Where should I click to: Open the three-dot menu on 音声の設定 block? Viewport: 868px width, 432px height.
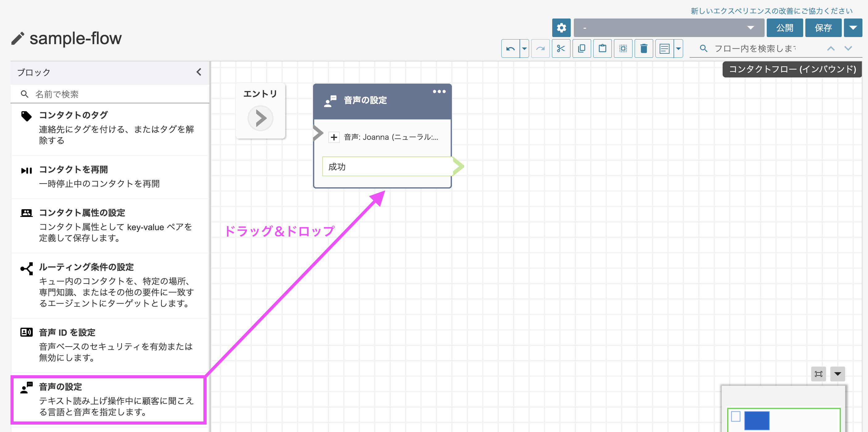click(x=439, y=92)
